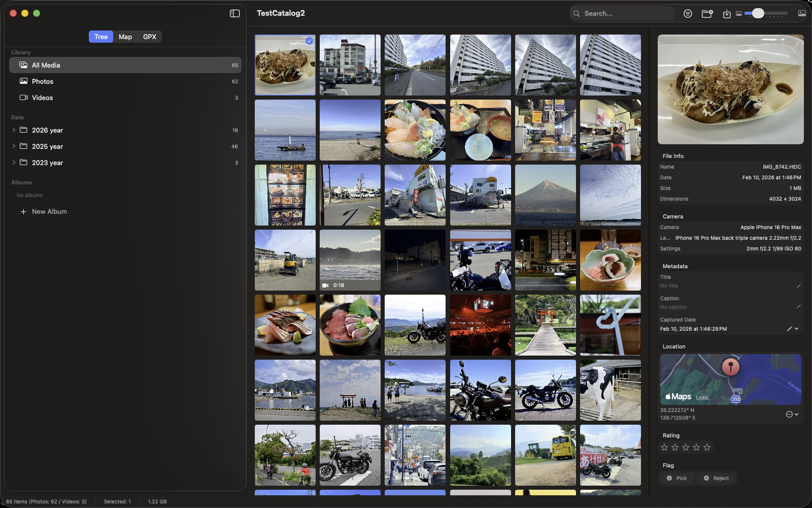812x508 pixels.
Task: Open the location options ellipsis icon
Action: point(790,414)
